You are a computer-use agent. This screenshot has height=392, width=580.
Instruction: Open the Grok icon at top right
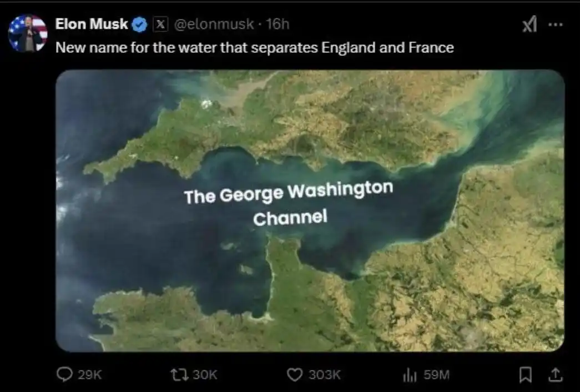pos(529,25)
